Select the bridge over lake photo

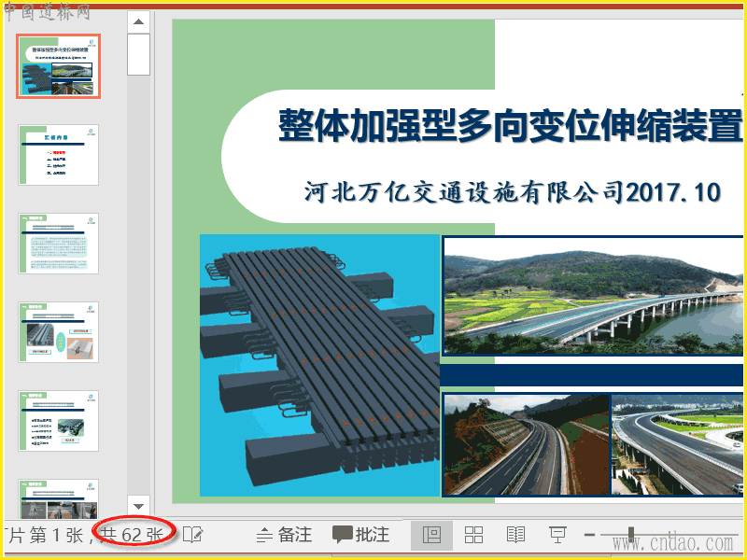pos(593,296)
